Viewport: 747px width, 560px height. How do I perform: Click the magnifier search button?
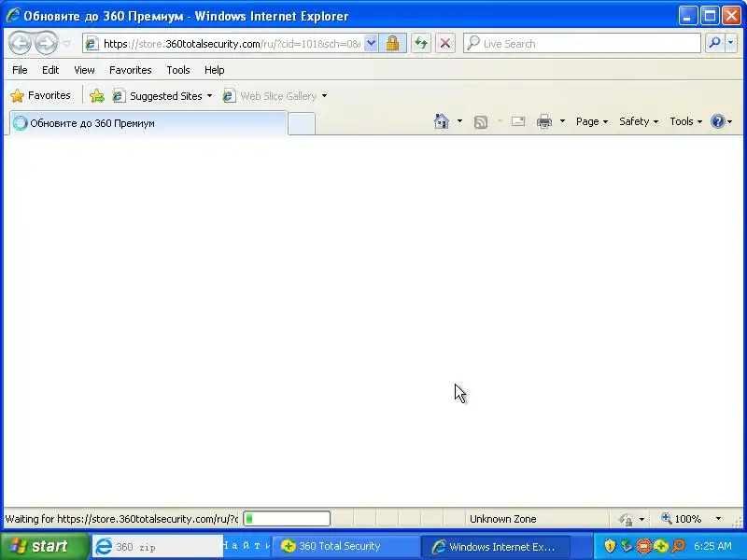point(714,43)
